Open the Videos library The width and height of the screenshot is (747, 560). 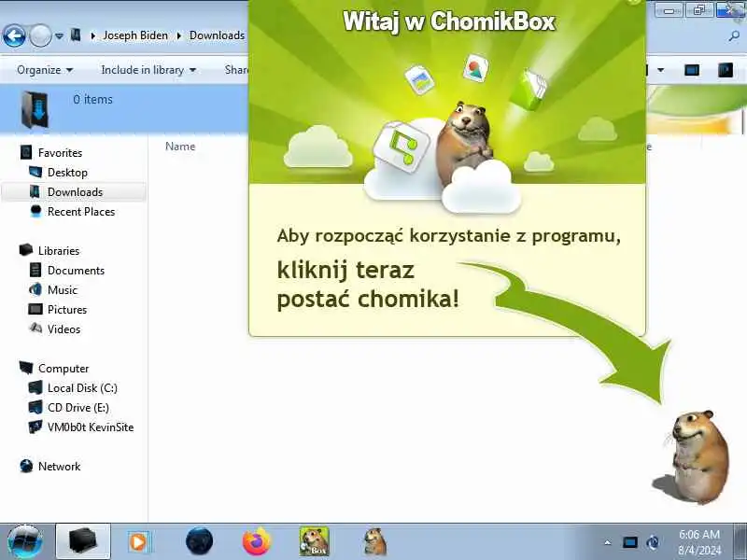coord(63,329)
